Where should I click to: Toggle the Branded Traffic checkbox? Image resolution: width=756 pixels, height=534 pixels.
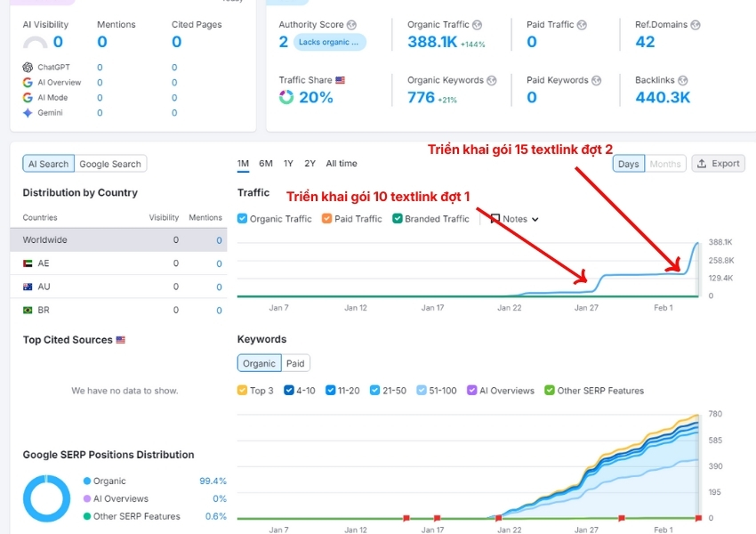pos(398,219)
